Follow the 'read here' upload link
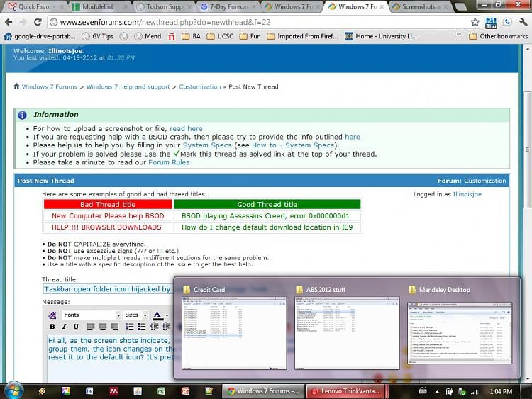The image size is (532, 399). (186, 129)
